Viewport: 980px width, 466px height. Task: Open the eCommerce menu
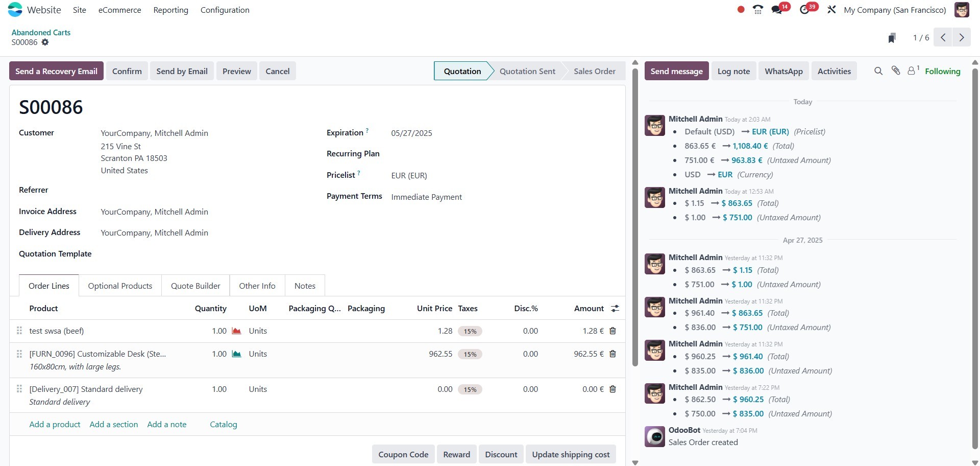pos(120,10)
